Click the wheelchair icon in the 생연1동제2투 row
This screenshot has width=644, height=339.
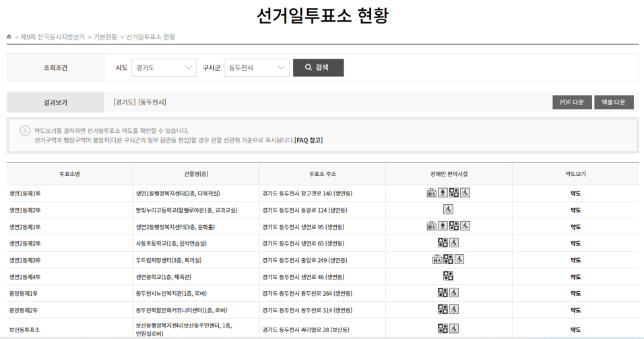point(448,210)
